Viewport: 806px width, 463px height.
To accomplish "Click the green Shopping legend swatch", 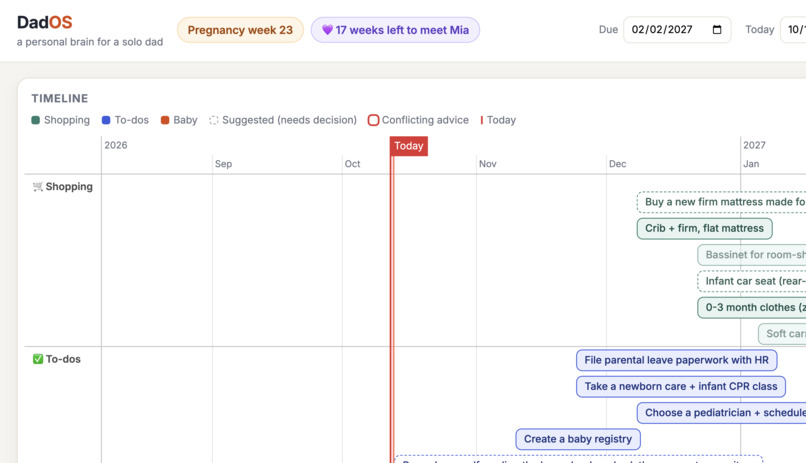I will click(35, 120).
